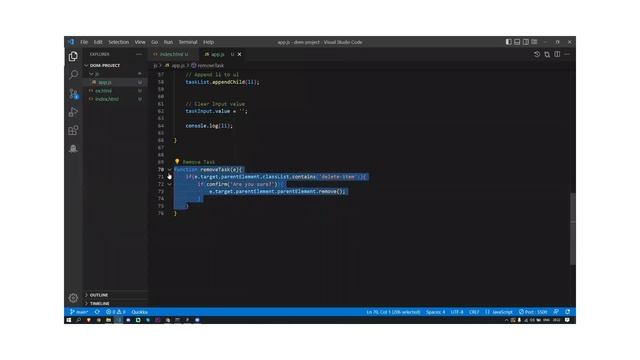
Task: Click the VS Code logo in title bar
Action: tap(71, 42)
